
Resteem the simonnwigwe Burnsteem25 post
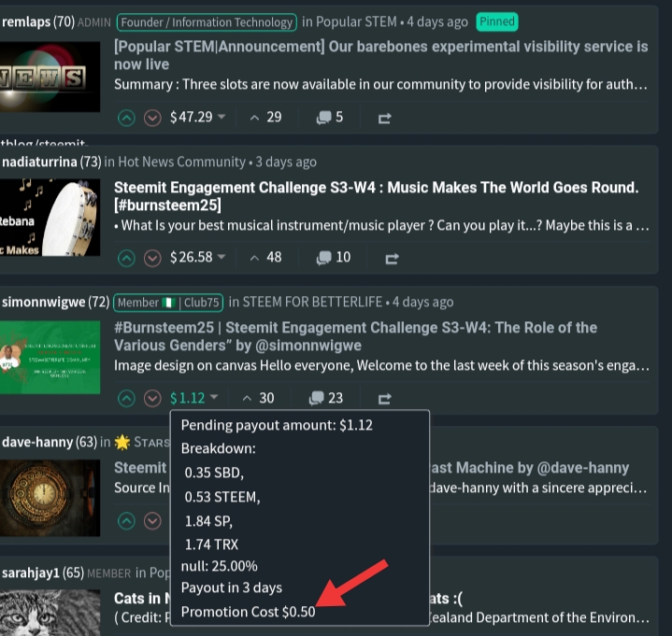coord(384,399)
